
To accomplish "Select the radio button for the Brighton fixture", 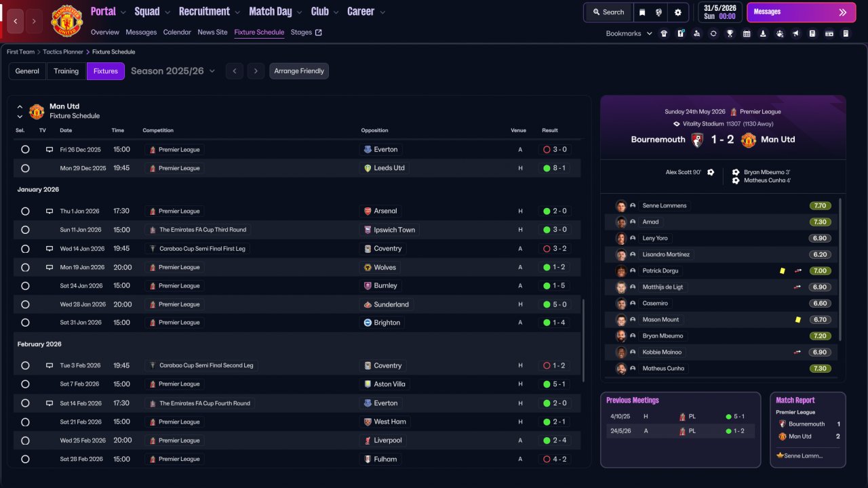I will coord(25,323).
